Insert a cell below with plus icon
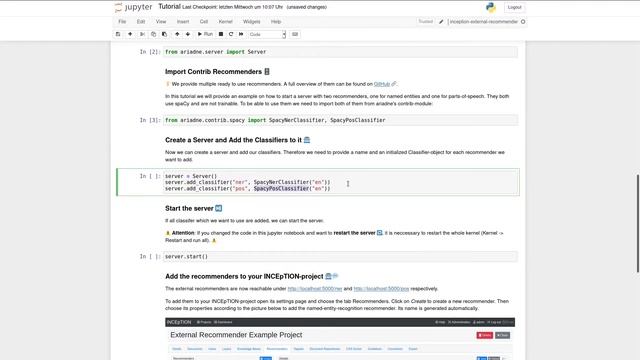The width and height of the screenshot is (640, 360). pyautogui.click(x=130, y=34)
